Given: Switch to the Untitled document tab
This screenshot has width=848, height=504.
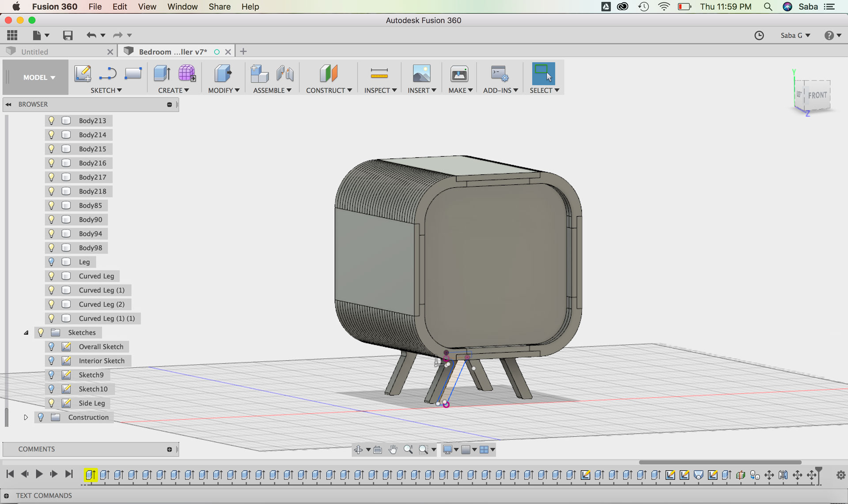Looking at the screenshot, I should (35, 52).
